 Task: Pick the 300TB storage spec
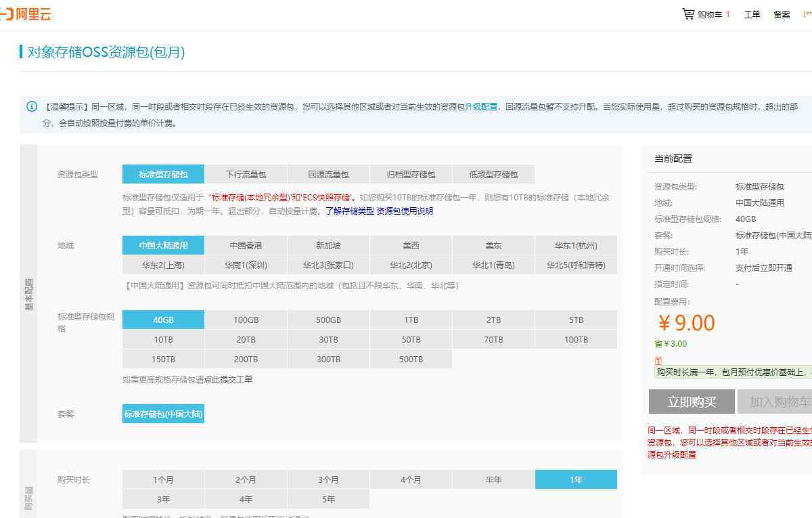328,359
